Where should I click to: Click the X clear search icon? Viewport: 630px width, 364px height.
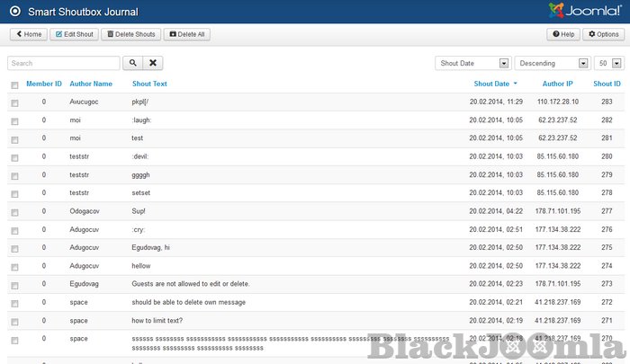pos(154,64)
